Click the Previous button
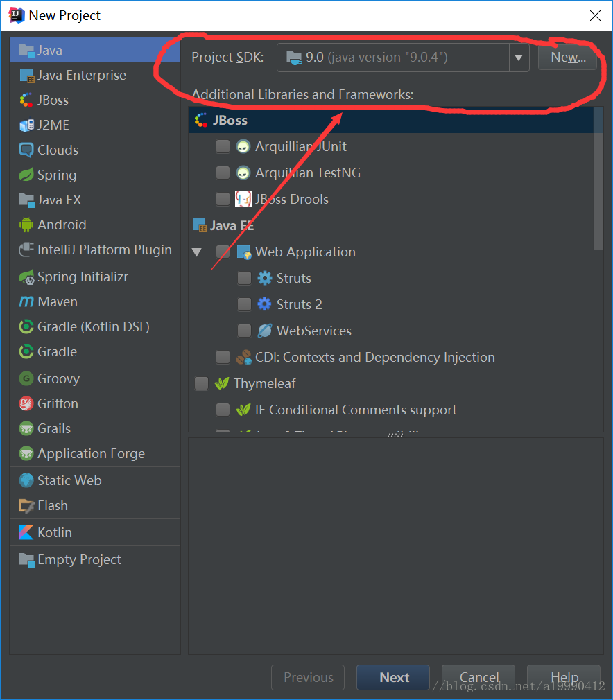 pyautogui.click(x=308, y=677)
